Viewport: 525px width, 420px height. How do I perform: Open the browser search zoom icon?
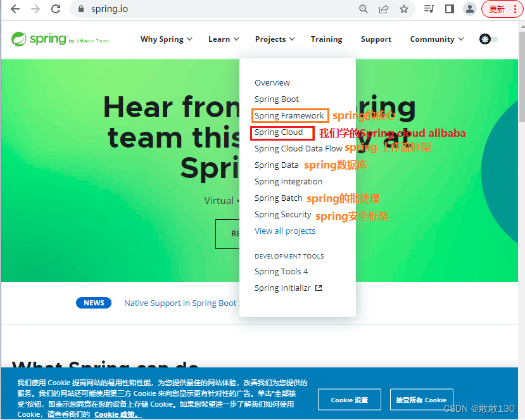[x=363, y=10]
